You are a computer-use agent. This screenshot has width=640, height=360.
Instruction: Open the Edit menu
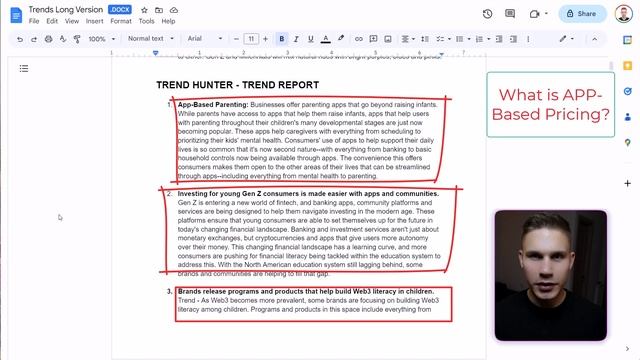click(x=52, y=21)
